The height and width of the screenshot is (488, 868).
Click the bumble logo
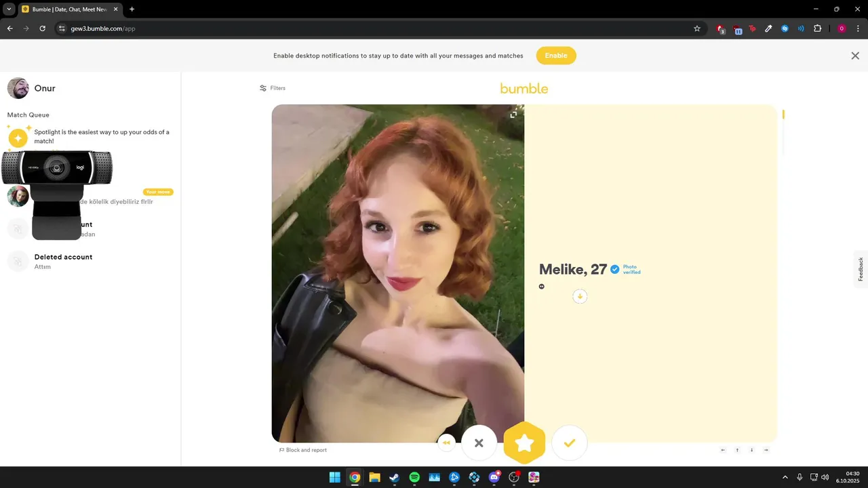[524, 88]
